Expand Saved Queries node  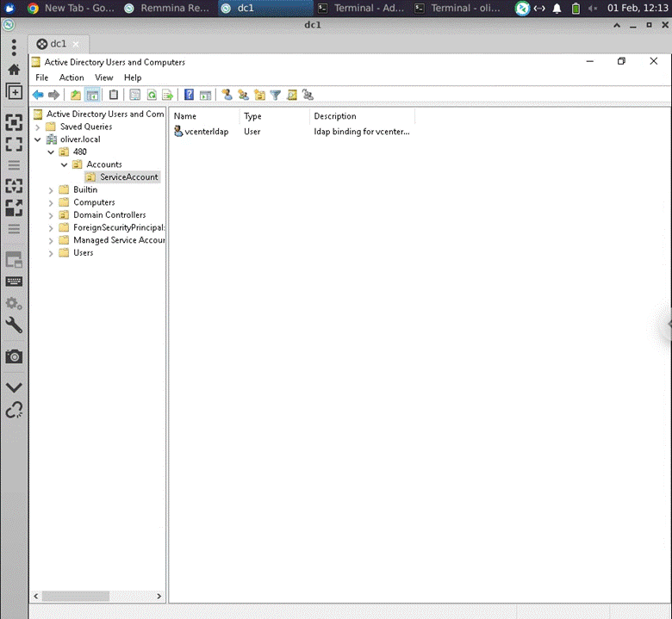[x=37, y=127]
